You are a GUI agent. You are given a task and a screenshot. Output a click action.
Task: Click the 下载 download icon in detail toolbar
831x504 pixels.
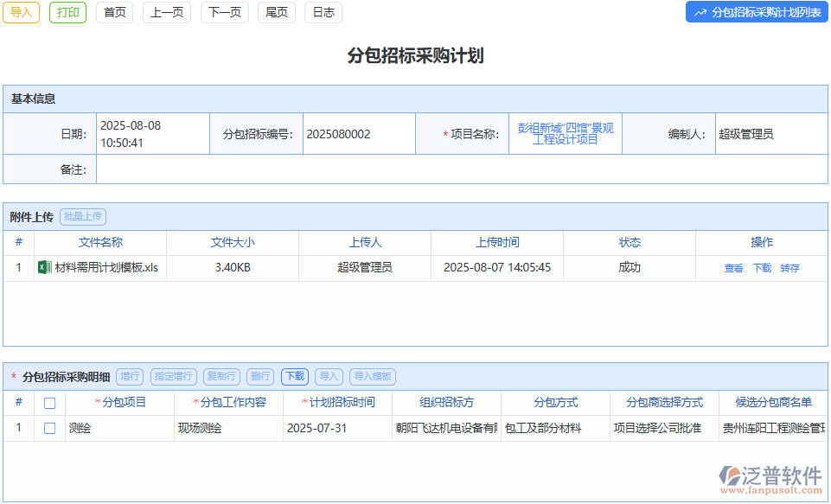294,376
